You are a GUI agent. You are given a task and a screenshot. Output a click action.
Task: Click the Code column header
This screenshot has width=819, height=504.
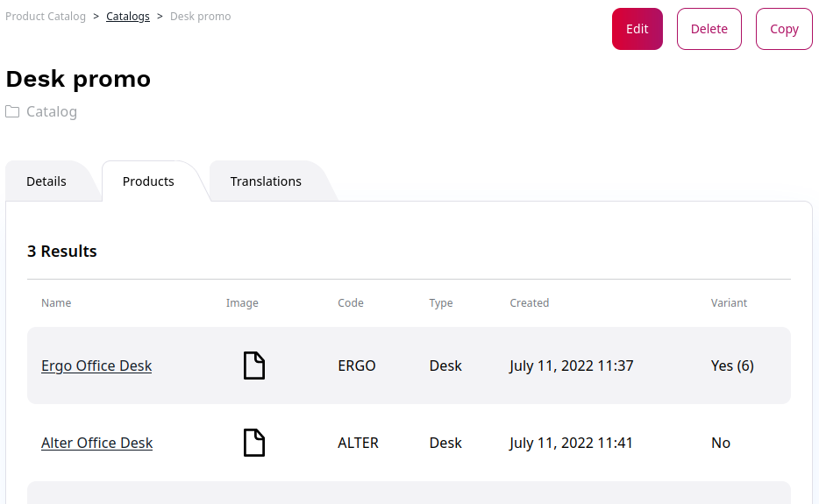(x=350, y=303)
